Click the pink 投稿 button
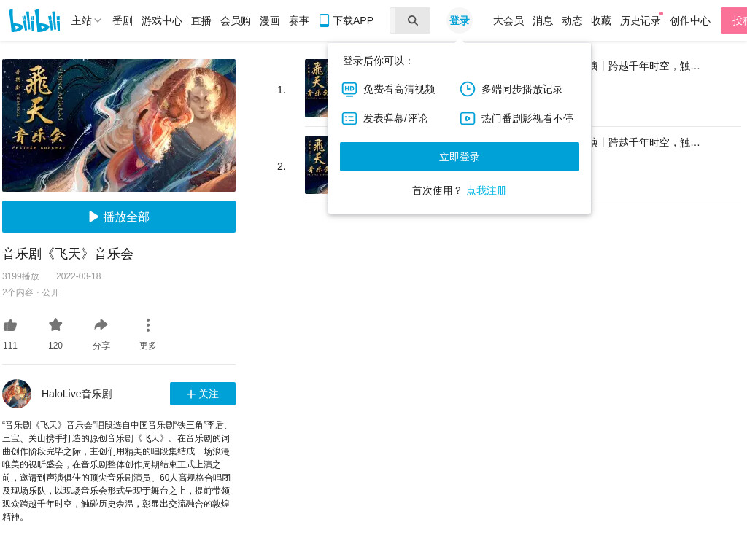747x560 pixels. pyautogui.click(x=734, y=20)
